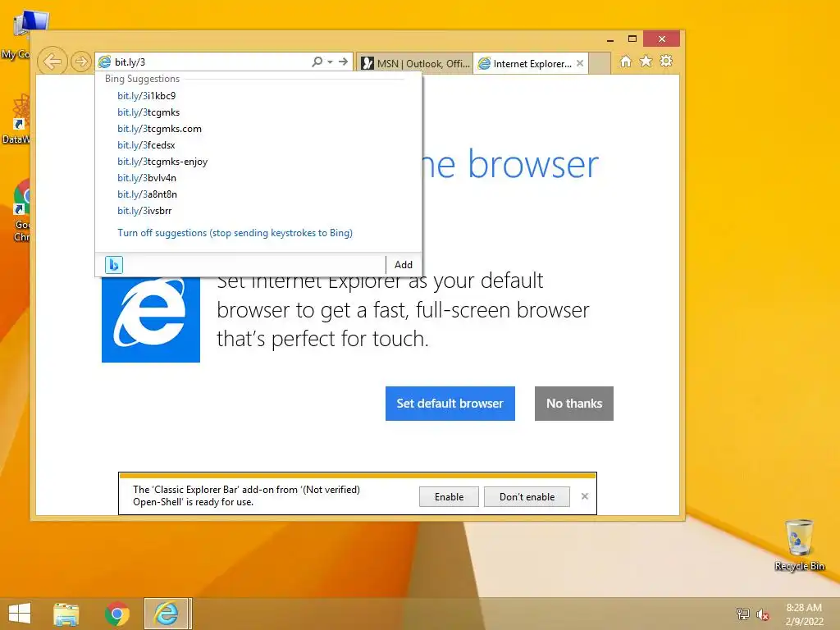Dismiss the add-on notification bar
This screenshot has width=840, height=630.
584,496
